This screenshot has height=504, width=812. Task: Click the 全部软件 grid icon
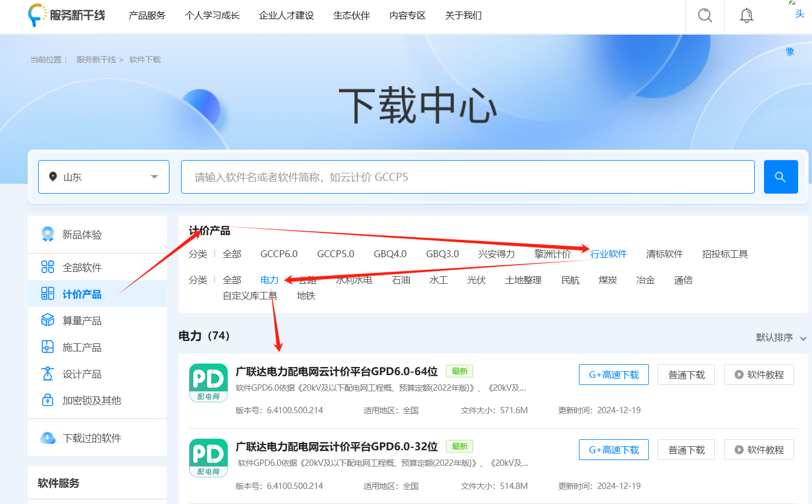coord(48,267)
